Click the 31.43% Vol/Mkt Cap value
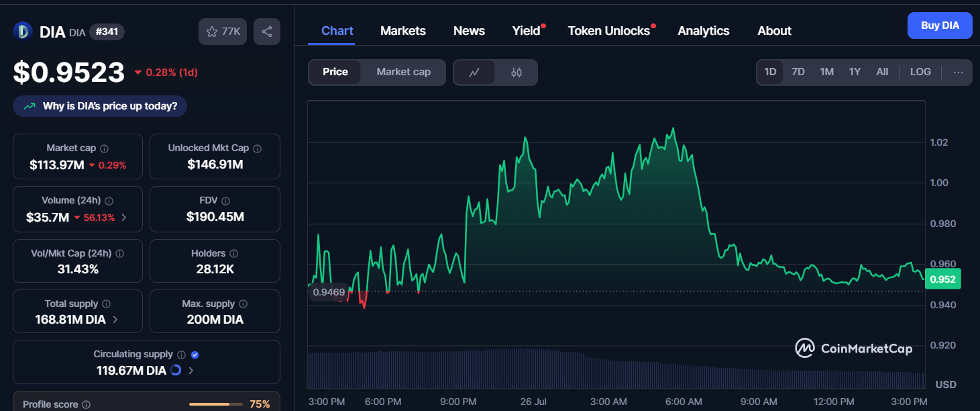980x411 pixels. 78,269
